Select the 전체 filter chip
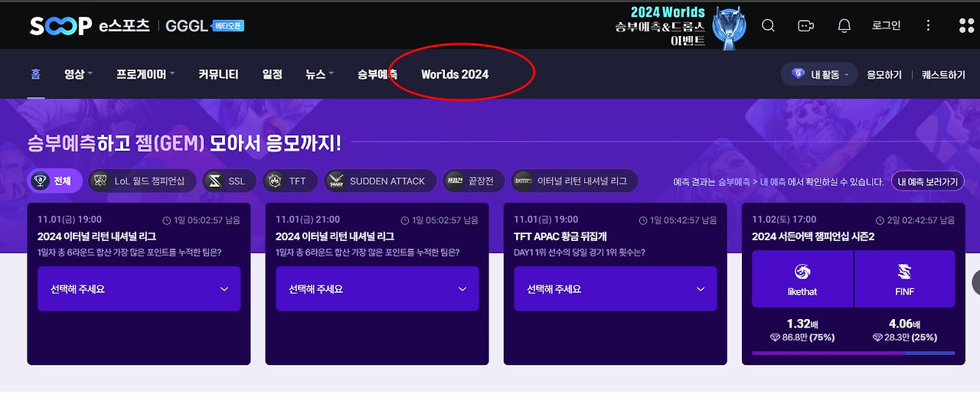980x404 pixels. point(54,181)
